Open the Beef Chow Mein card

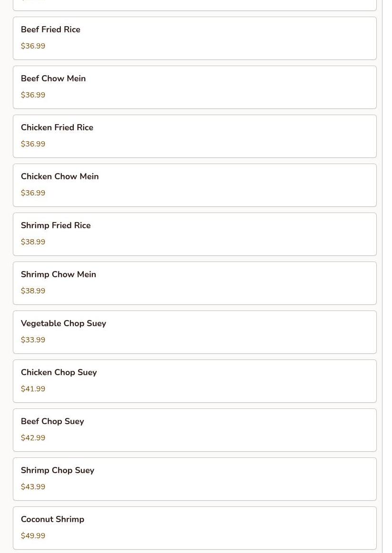point(195,87)
